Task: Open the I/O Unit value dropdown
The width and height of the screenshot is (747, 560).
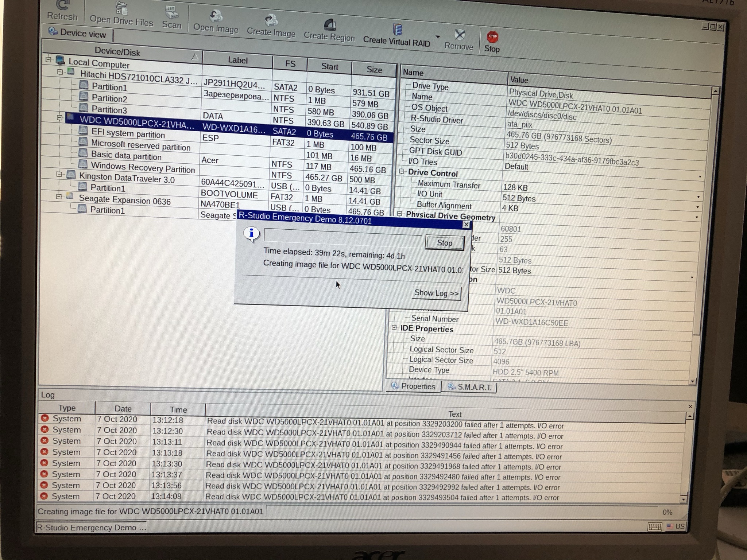Action: click(698, 207)
